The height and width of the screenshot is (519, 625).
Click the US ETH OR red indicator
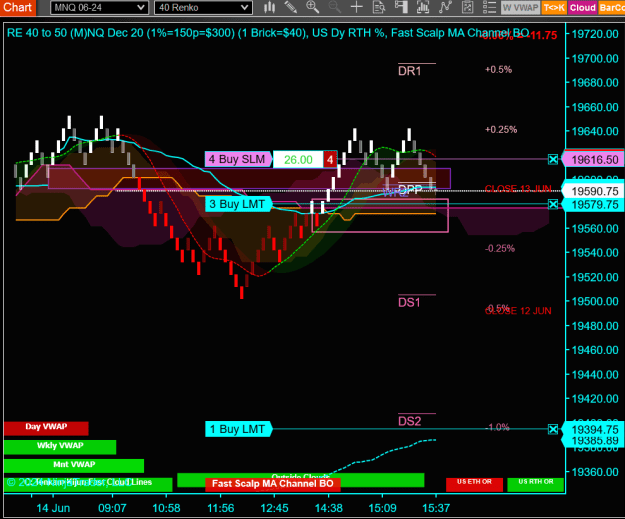click(474, 484)
